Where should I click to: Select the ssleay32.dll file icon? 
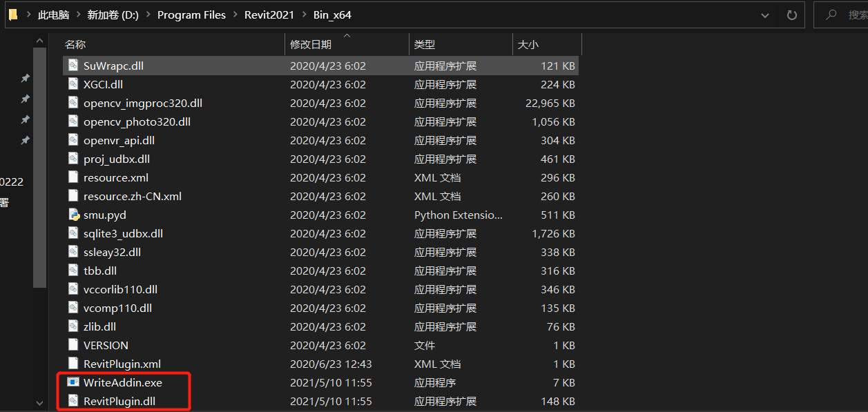click(73, 252)
